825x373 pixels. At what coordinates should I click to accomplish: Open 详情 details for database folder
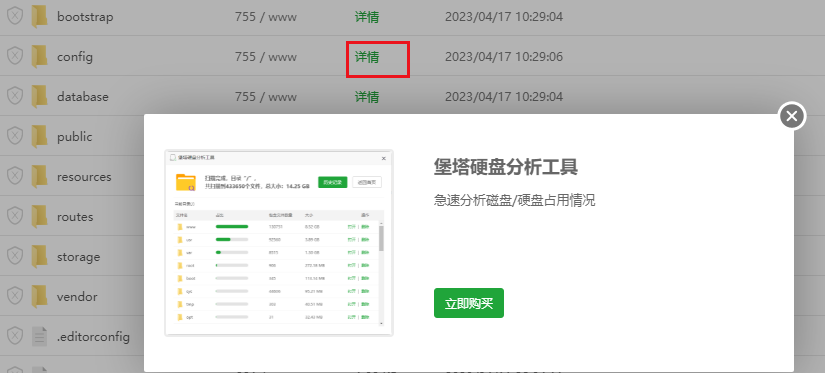tap(367, 97)
